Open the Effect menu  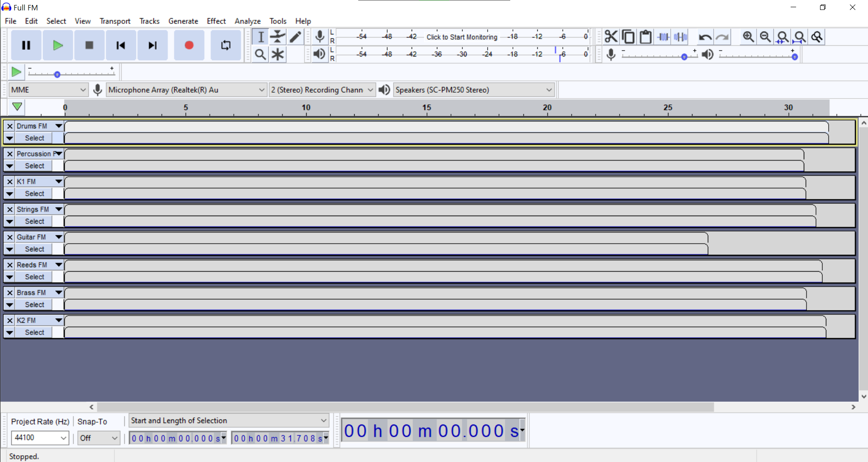click(x=216, y=21)
